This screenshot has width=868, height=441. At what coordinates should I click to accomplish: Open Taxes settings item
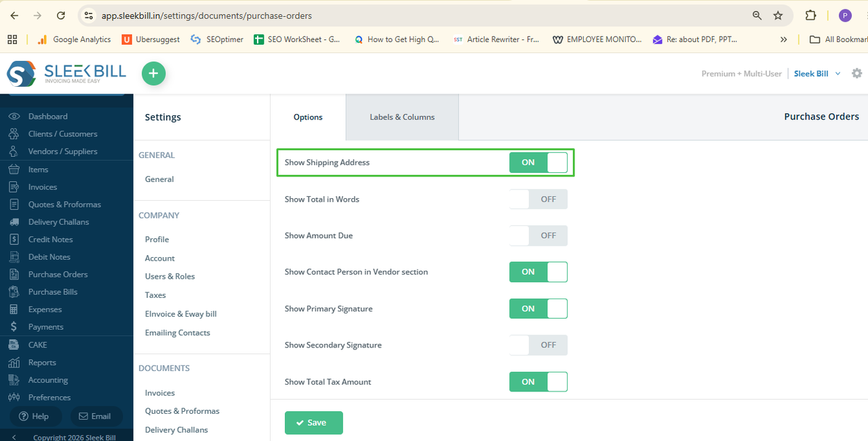point(155,295)
